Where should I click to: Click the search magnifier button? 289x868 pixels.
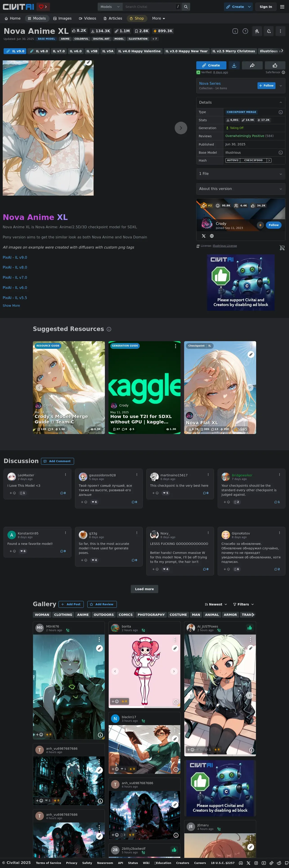click(186, 7)
